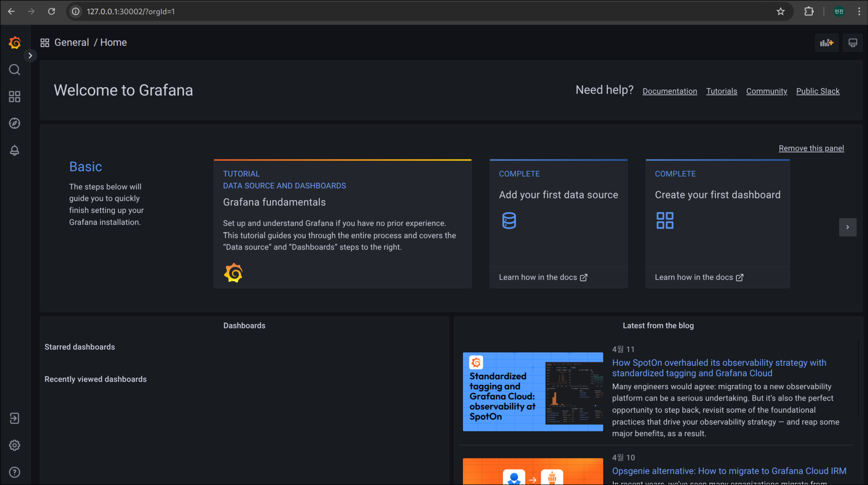This screenshot has height=485, width=868.
Task: Click the dashboards grid icon beside General
Action: coord(45,43)
